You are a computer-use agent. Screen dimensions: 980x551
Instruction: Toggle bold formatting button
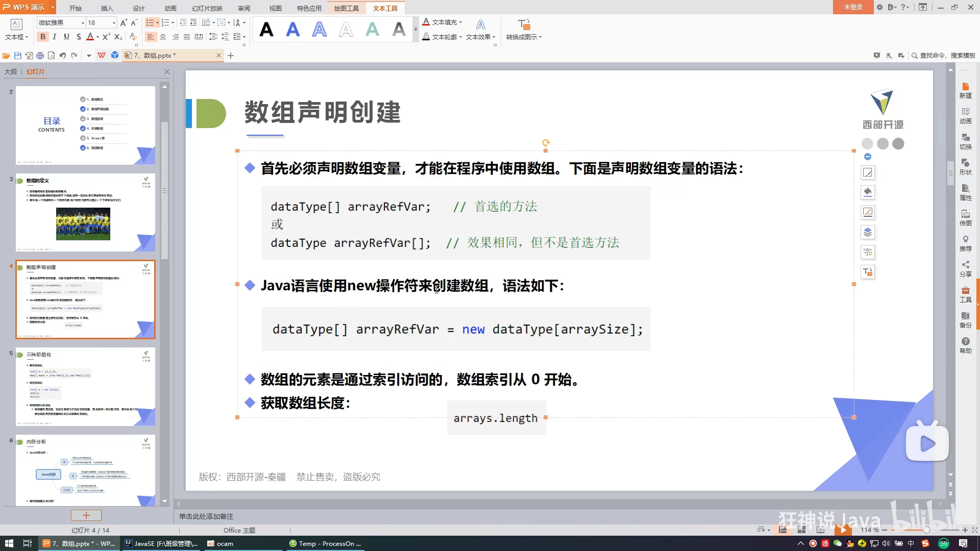point(43,37)
